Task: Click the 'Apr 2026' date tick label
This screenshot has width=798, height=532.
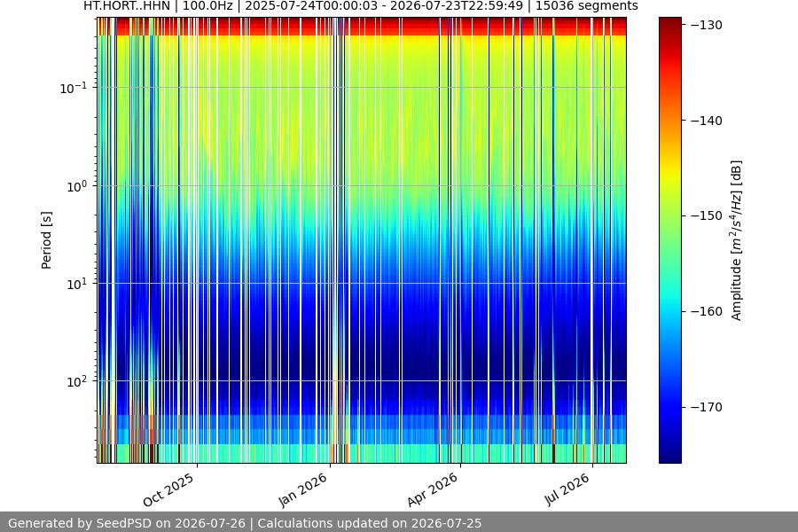Action: [x=433, y=489]
